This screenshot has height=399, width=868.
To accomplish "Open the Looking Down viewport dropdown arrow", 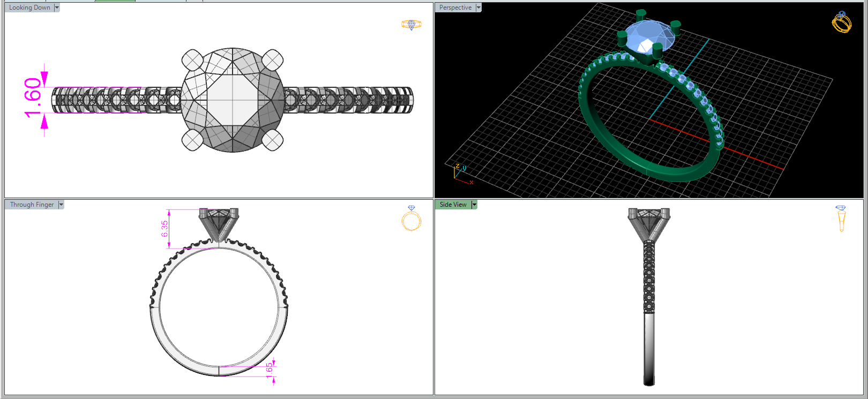I will pos(57,7).
